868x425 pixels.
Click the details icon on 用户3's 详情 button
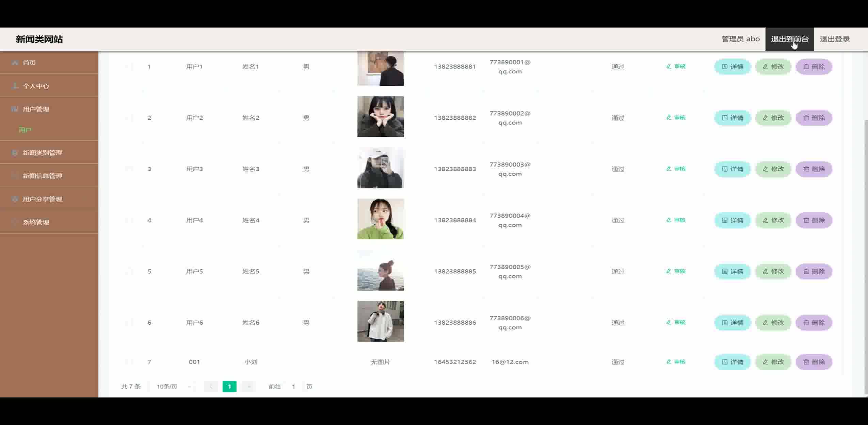pyautogui.click(x=725, y=169)
